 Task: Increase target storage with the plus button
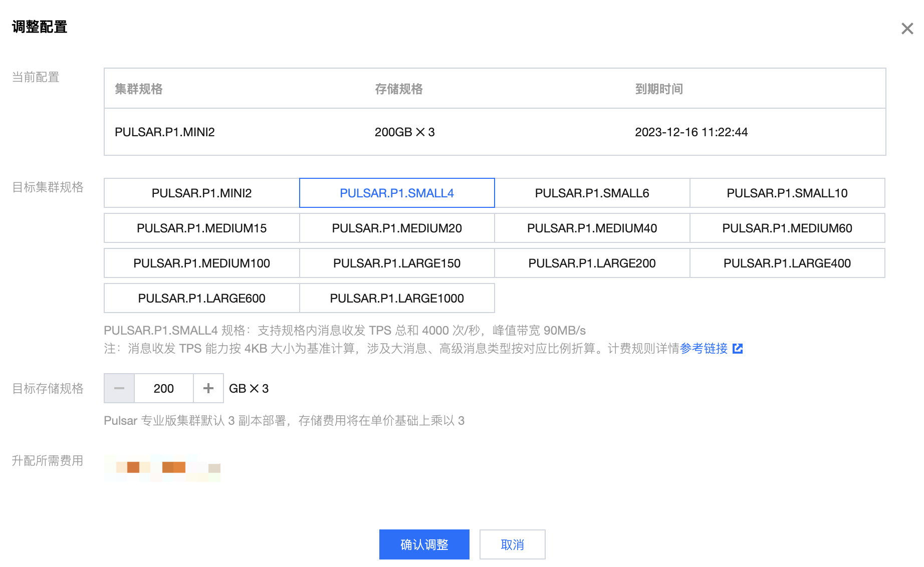pyautogui.click(x=208, y=388)
